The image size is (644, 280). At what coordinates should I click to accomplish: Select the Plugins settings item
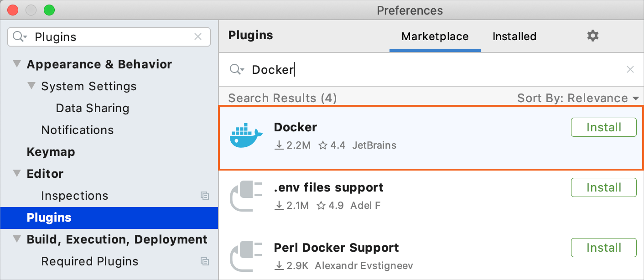[109, 218]
